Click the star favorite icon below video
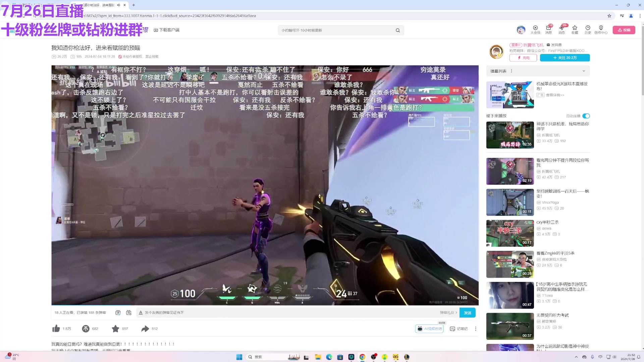This screenshot has height=362, width=644. pyautogui.click(x=115, y=329)
